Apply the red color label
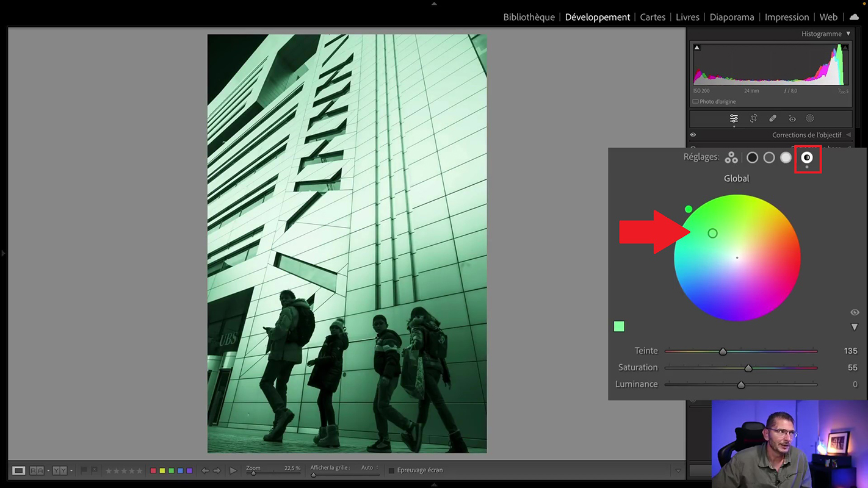 153,470
